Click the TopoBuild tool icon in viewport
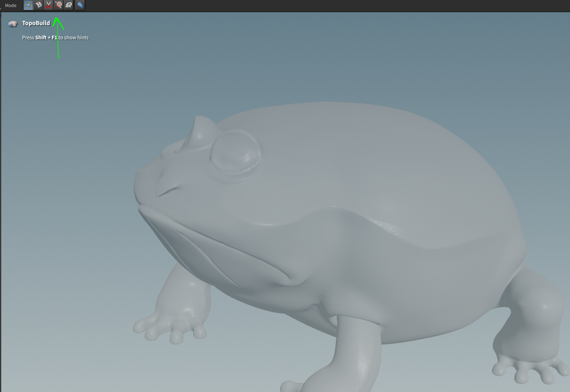This screenshot has width=570, height=392. point(13,24)
